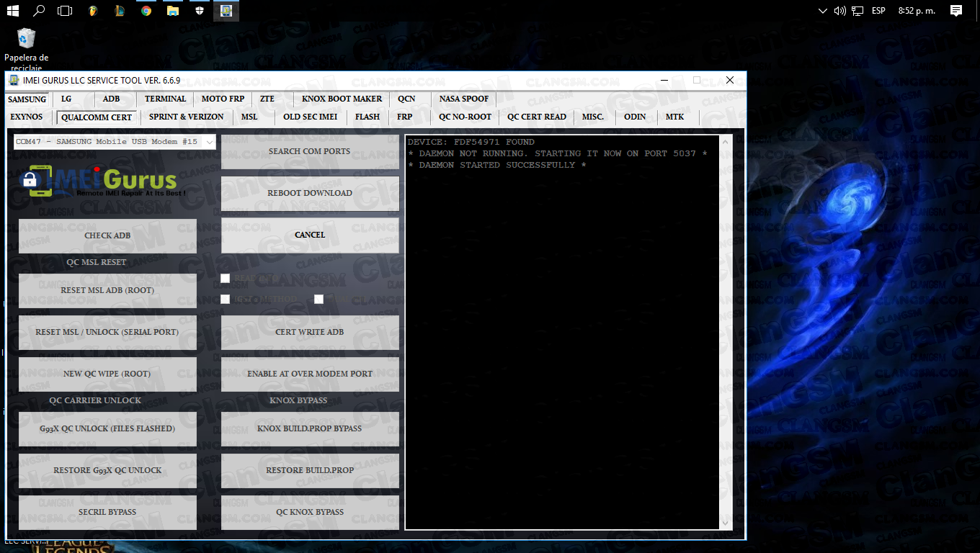Switch to KNOX BOOT MAKER tab
This screenshot has height=553, width=980.
click(342, 99)
